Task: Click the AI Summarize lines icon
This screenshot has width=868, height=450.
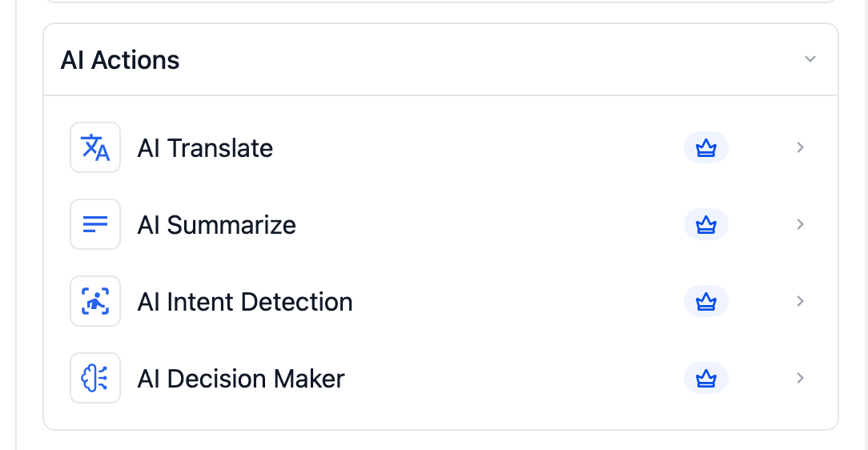Action: click(x=95, y=224)
